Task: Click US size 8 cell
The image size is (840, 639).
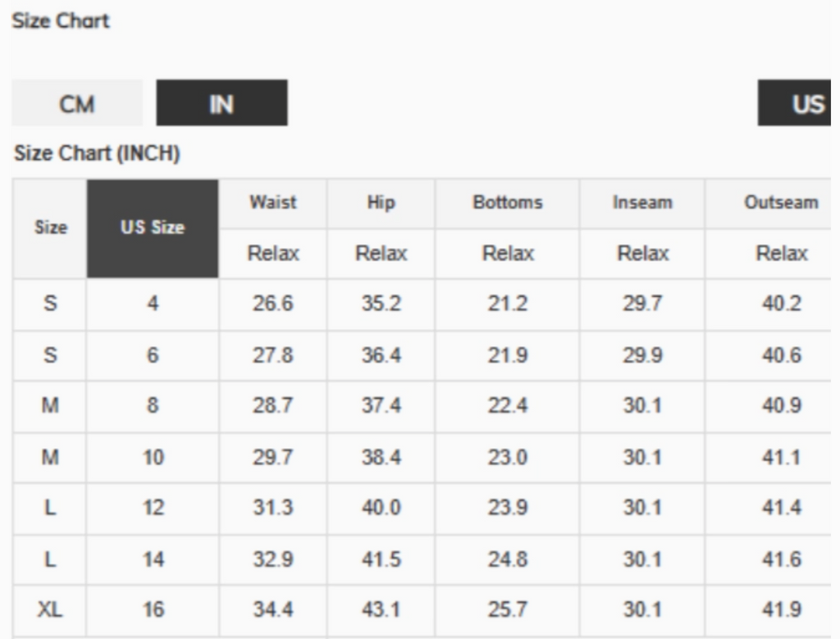Action: 153,407
